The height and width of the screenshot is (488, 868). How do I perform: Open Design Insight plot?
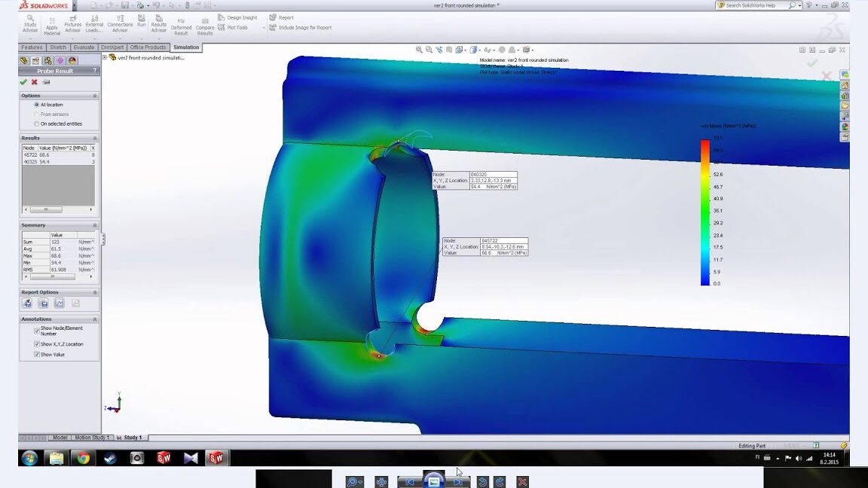tap(237, 18)
